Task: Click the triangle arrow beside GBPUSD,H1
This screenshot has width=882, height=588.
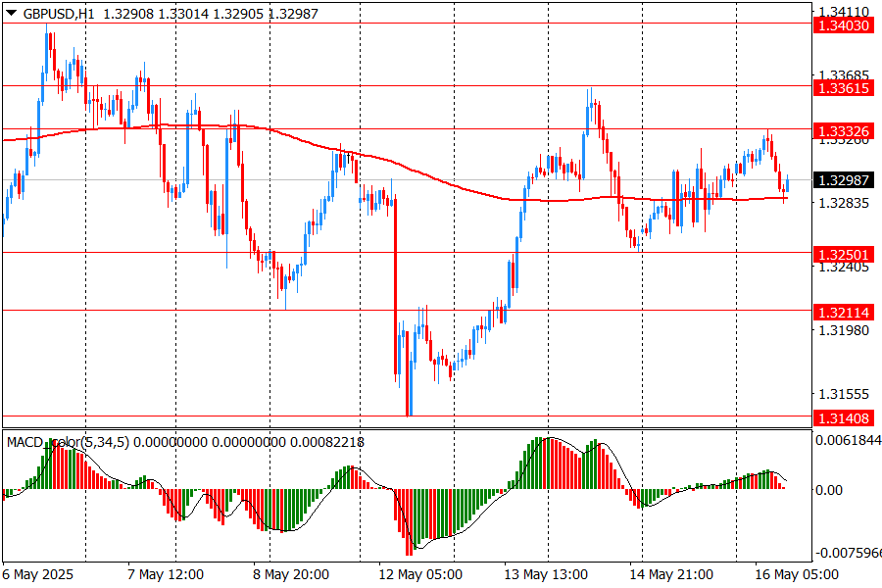Action: pyautogui.click(x=12, y=10)
